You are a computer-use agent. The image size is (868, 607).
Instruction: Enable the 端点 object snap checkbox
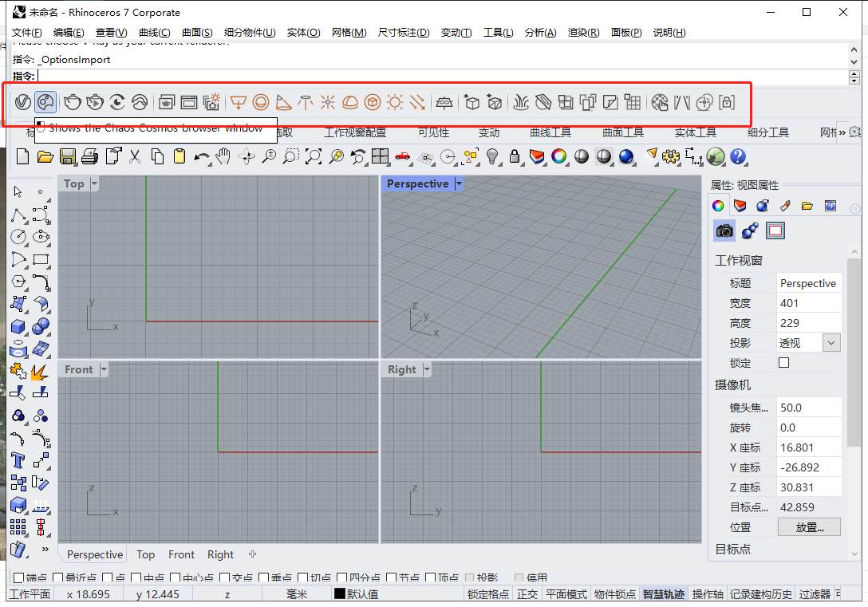click(x=19, y=578)
